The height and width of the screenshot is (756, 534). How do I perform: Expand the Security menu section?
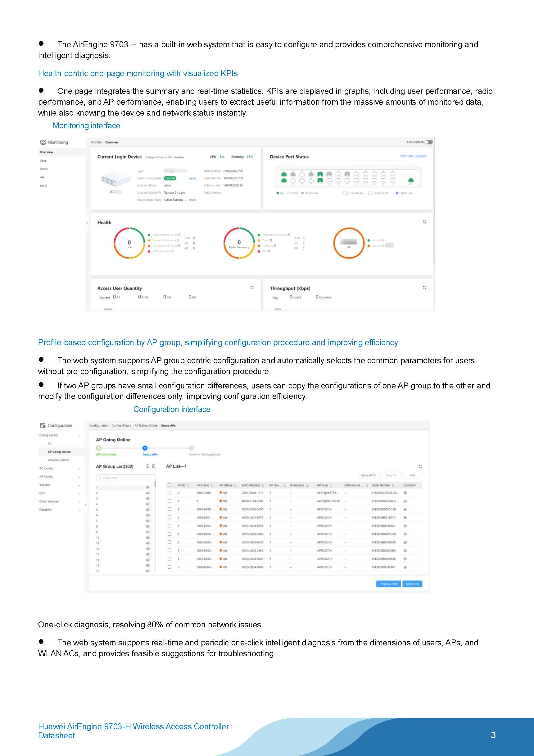[79, 485]
